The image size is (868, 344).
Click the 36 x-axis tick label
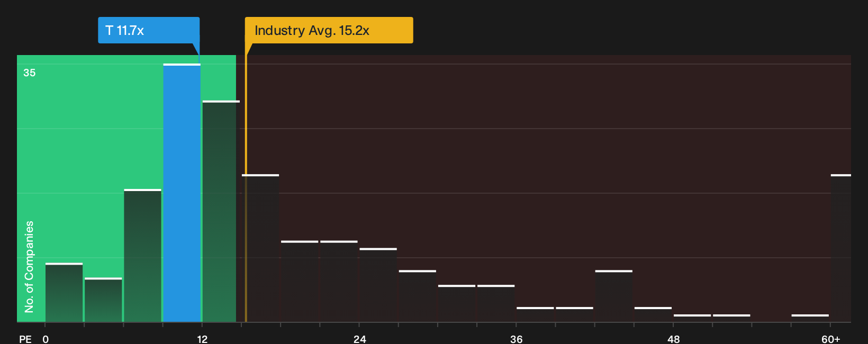coord(517,339)
